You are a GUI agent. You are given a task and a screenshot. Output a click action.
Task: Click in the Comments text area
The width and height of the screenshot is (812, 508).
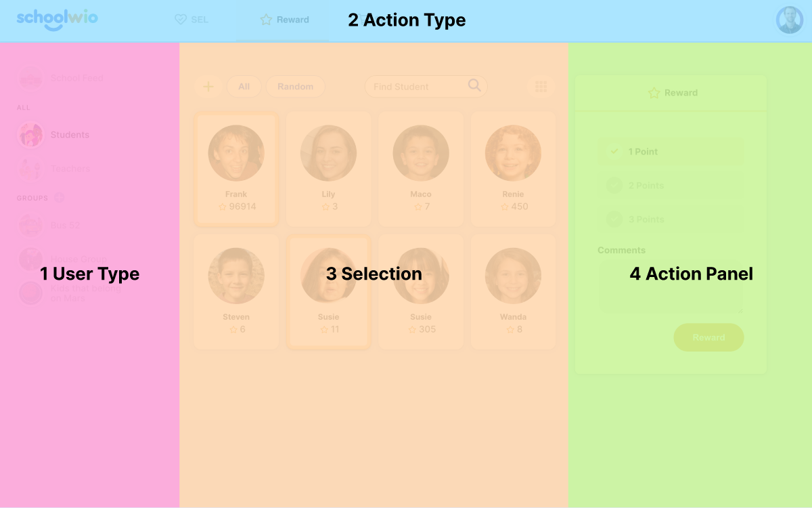pos(670,287)
